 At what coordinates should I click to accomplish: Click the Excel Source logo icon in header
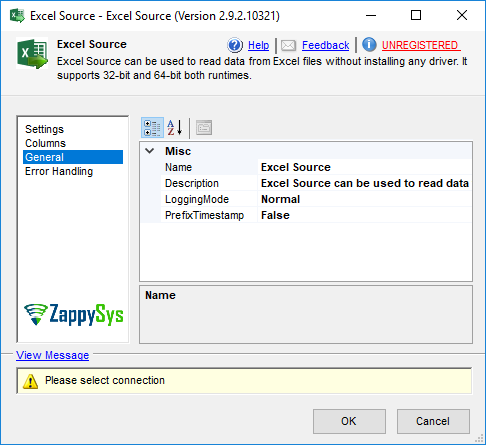pyautogui.click(x=32, y=54)
